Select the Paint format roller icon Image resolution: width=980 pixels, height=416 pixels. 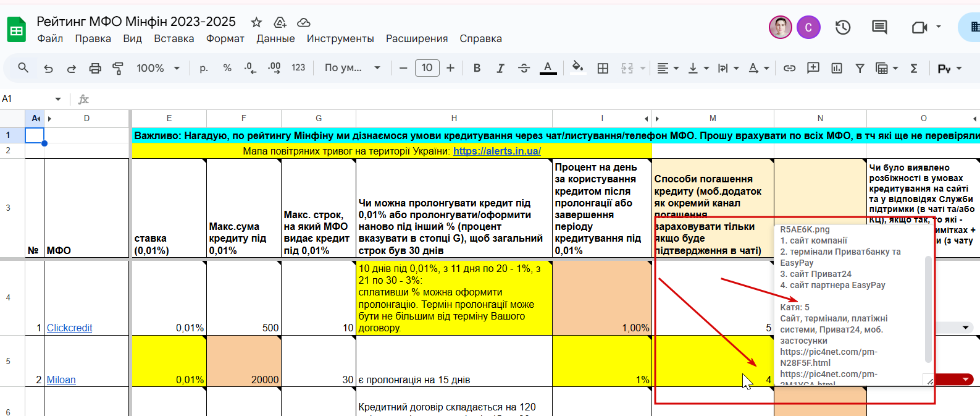click(x=118, y=69)
